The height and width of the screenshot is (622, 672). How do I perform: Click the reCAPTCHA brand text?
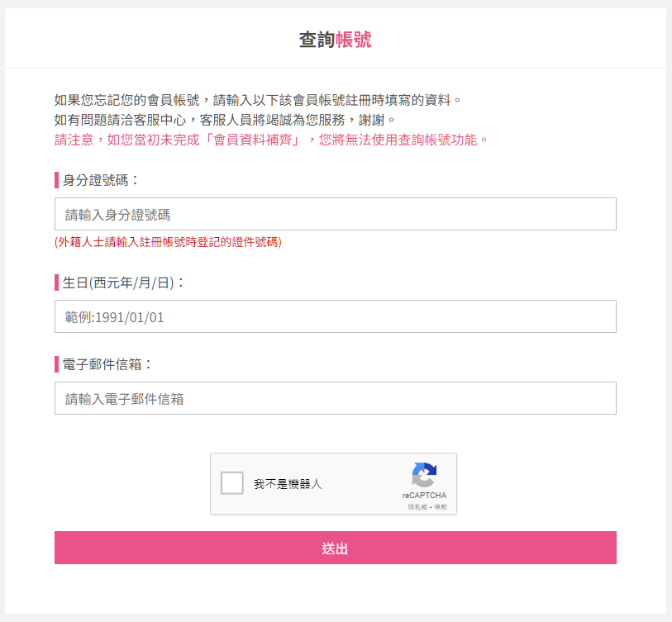point(424,495)
